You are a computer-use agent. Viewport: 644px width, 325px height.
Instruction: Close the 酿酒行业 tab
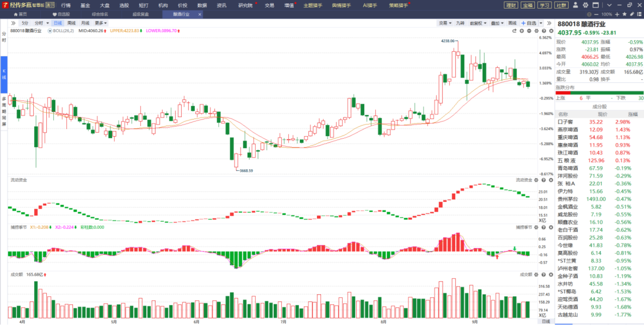coord(200,14)
